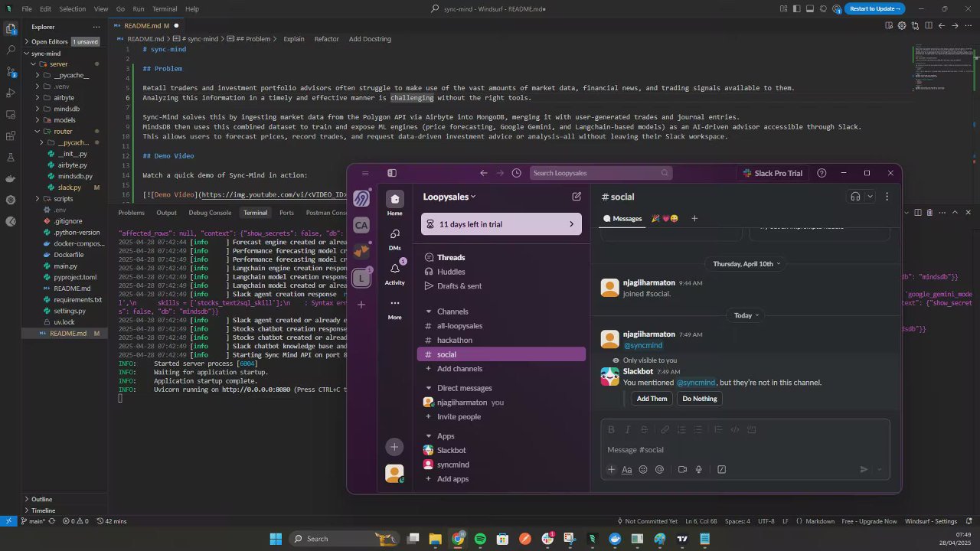This screenshot has width=980, height=551.
Task: Open Search view in Windsurf activity bar
Action: (11, 50)
